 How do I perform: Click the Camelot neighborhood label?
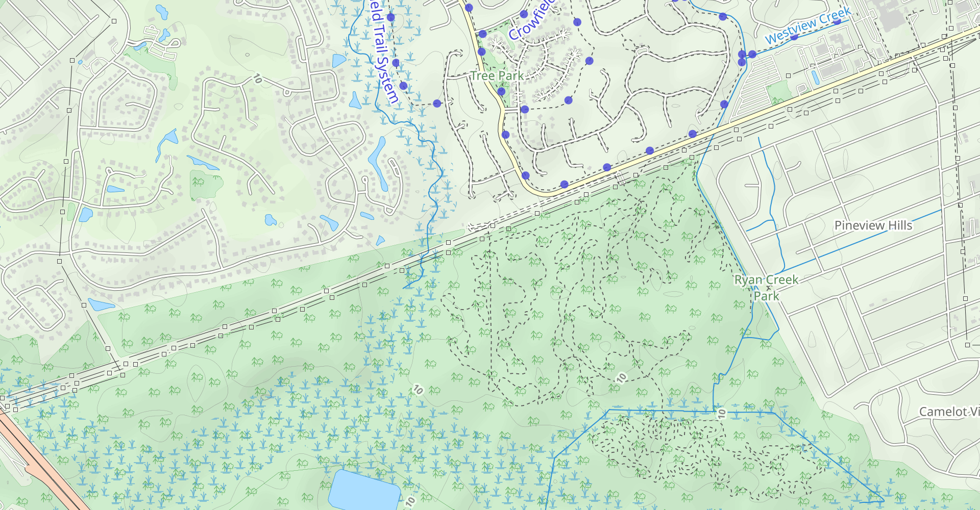pos(949,412)
